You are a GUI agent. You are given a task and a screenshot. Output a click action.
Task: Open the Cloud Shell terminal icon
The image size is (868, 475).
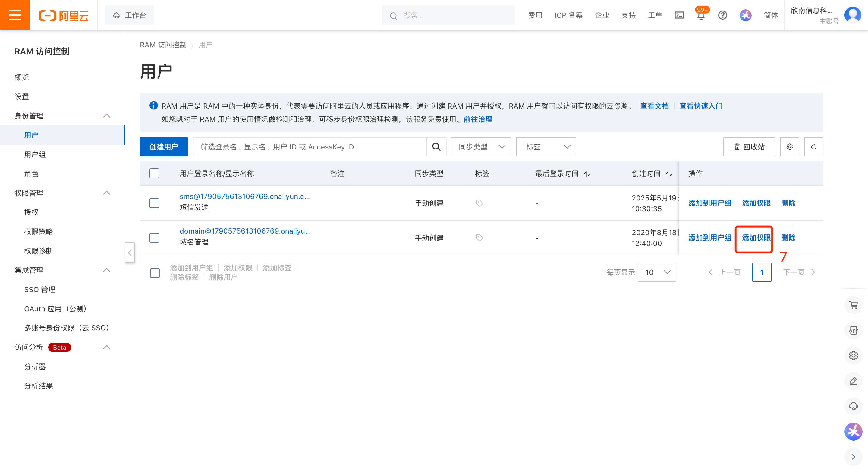point(679,15)
